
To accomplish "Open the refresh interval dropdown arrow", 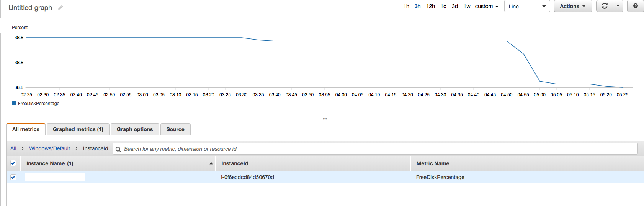I will tap(618, 6).
